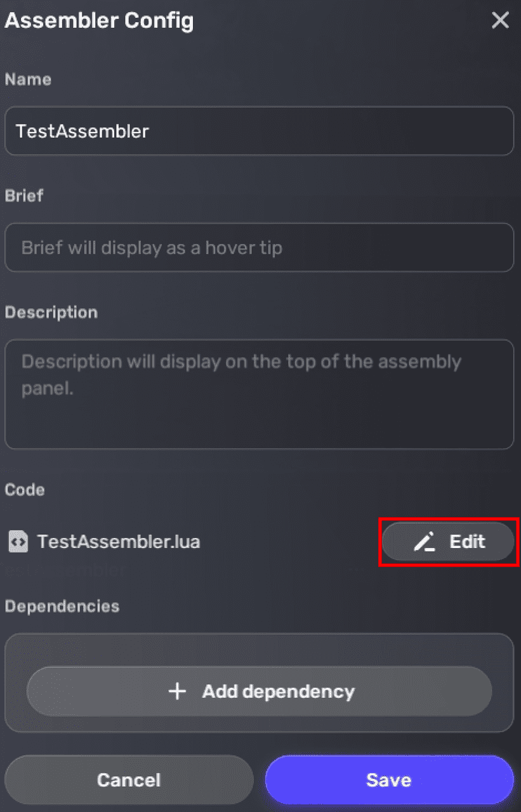Click the Code section label
Viewport: 521px width, 812px height.
pyautogui.click(x=25, y=490)
